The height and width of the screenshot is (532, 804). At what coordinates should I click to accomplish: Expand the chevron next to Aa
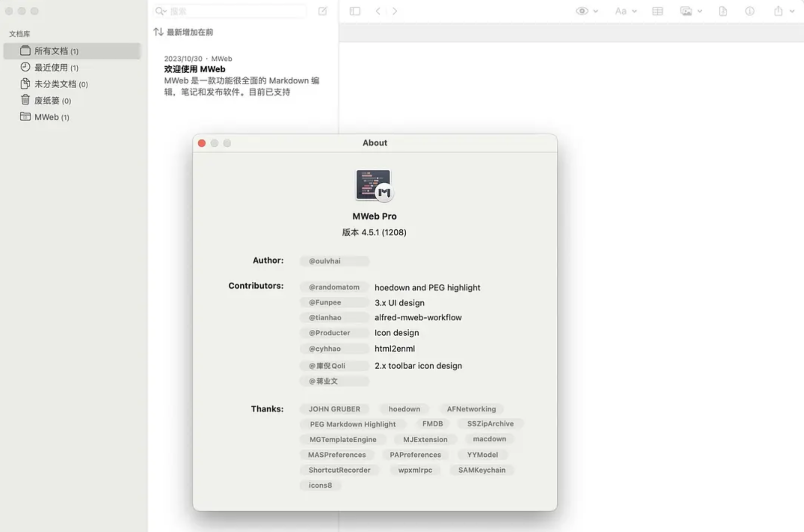coord(635,11)
